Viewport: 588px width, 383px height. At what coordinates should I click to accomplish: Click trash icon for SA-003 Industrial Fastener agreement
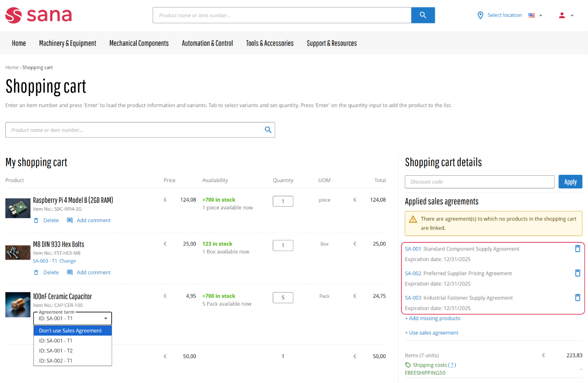pos(577,298)
